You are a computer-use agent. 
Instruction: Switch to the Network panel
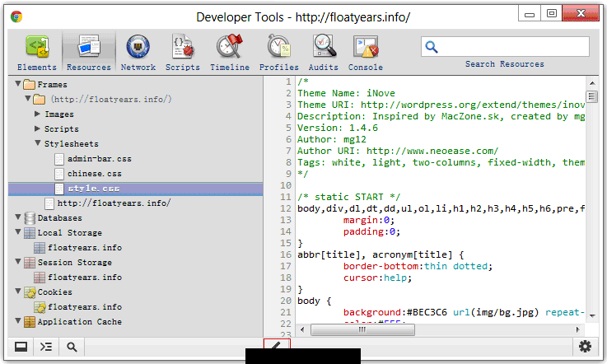click(x=138, y=53)
